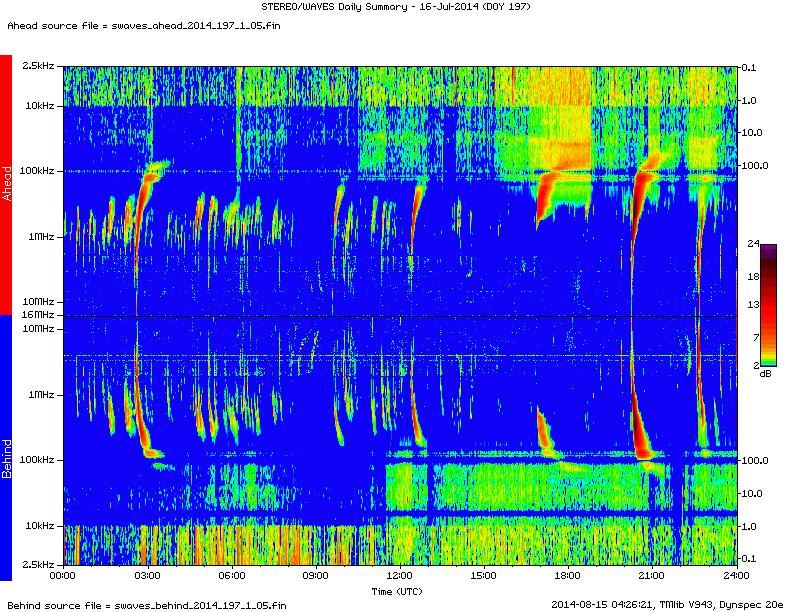Click the color scale bar legend

pos(769,305)
